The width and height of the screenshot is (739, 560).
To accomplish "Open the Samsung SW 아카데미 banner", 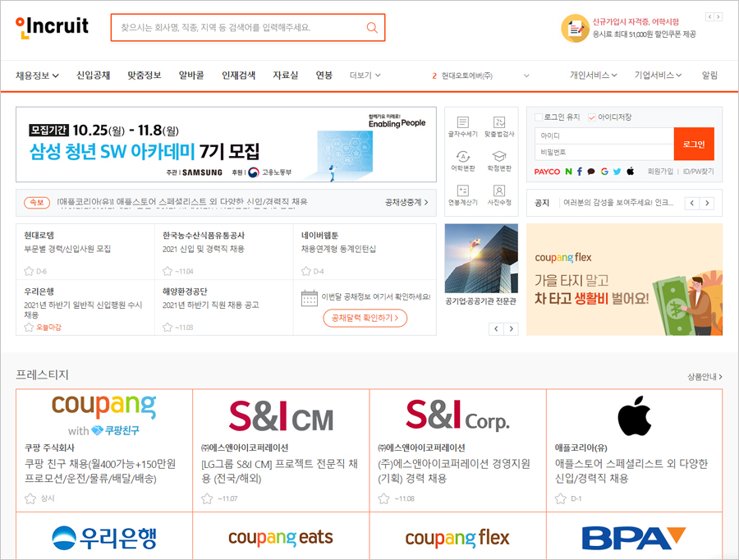I will tap(227, 145).
